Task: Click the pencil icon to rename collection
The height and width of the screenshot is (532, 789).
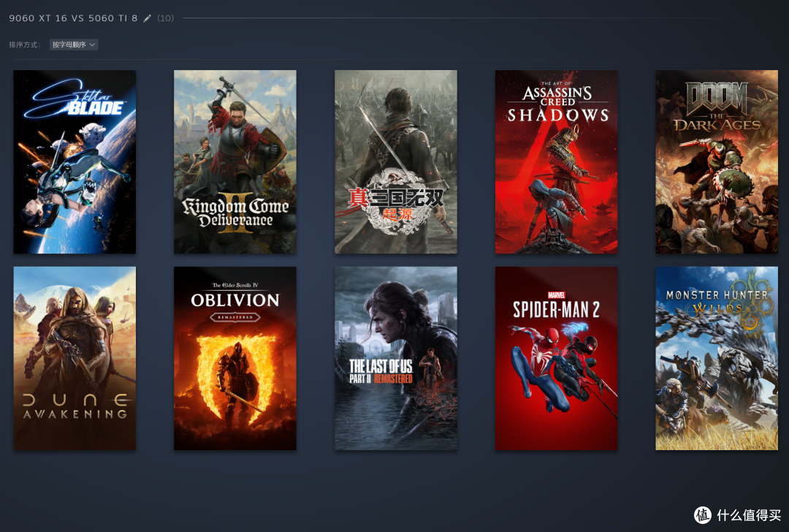Action: tap(147, 18)
